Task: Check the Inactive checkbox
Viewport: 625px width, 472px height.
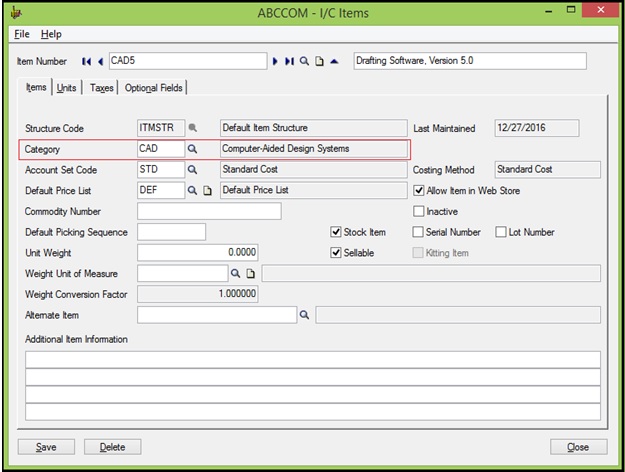Action: click(419, 211)
